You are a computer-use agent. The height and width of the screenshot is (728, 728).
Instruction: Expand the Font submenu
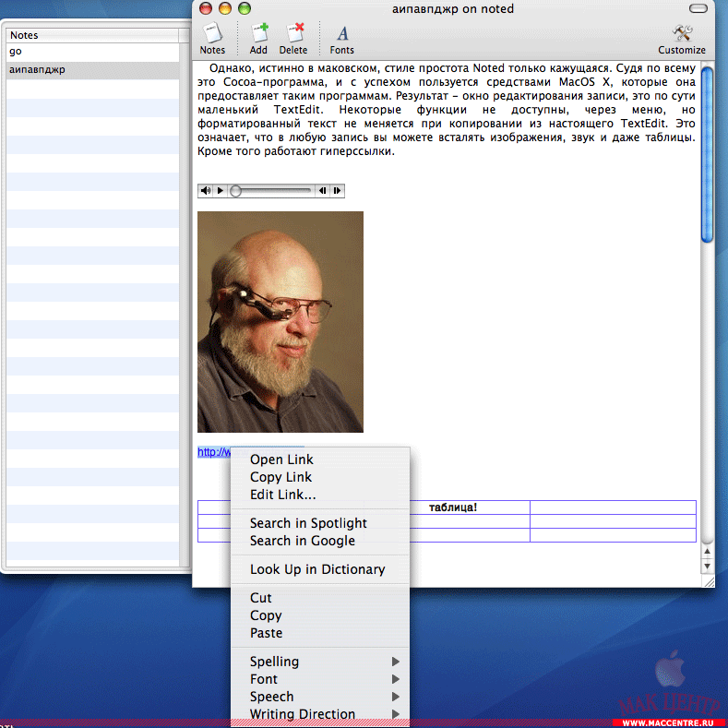[320, 679]
